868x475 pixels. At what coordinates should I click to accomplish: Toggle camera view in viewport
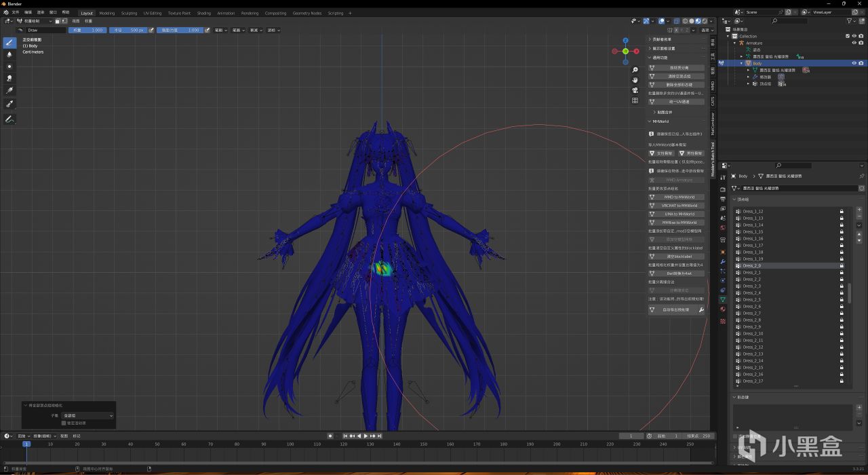click(x=635, y=90)
